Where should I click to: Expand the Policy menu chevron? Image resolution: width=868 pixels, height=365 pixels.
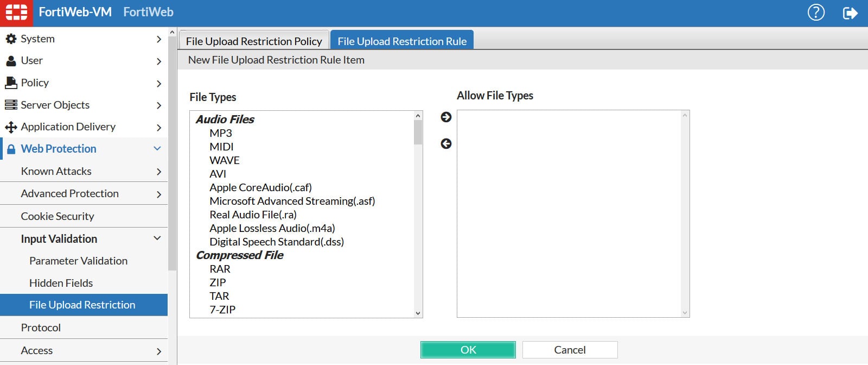point(158,84)
